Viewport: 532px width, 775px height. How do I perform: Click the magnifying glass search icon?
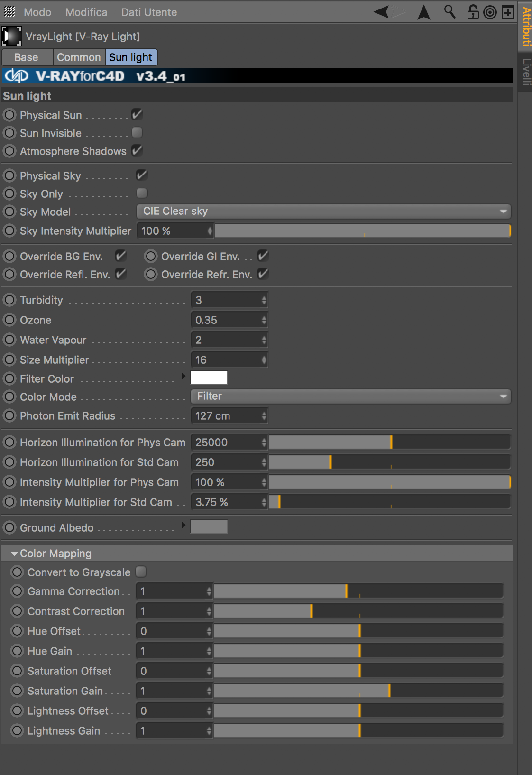coord(449,12)
